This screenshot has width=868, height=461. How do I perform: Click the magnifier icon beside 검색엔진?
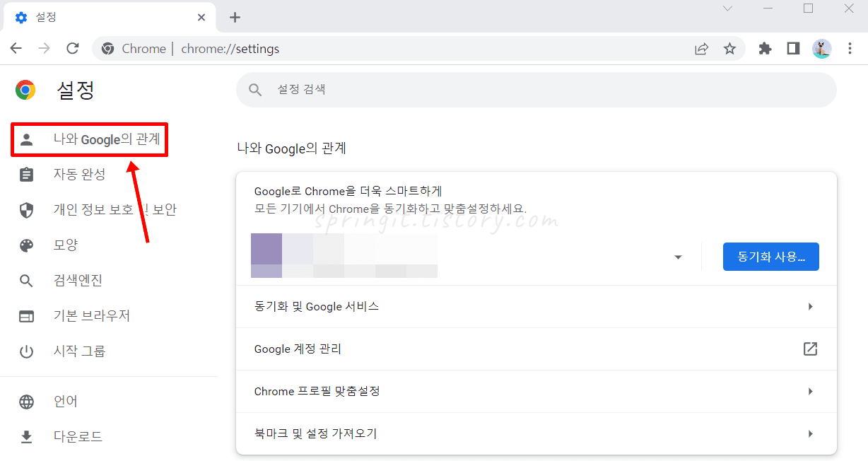click(26, 281)
